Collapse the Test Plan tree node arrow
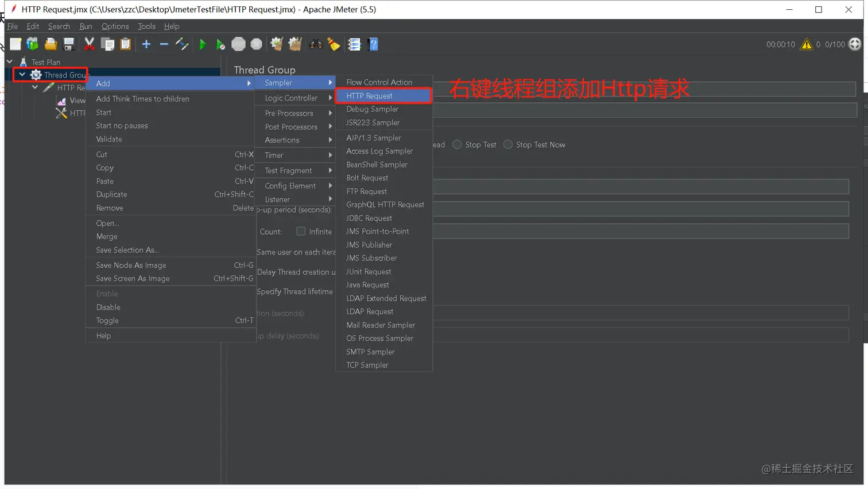The image size is (868, 489). tap(10, 61)
